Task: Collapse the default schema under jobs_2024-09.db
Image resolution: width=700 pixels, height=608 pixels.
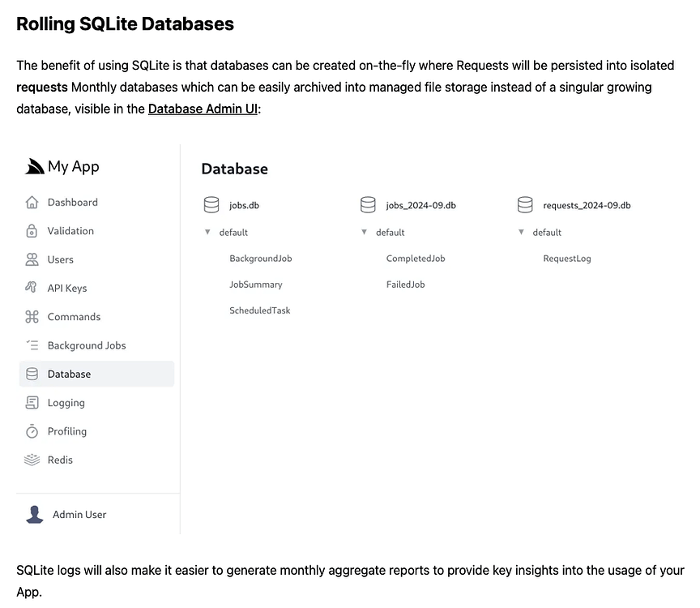Action: point(365,232)
